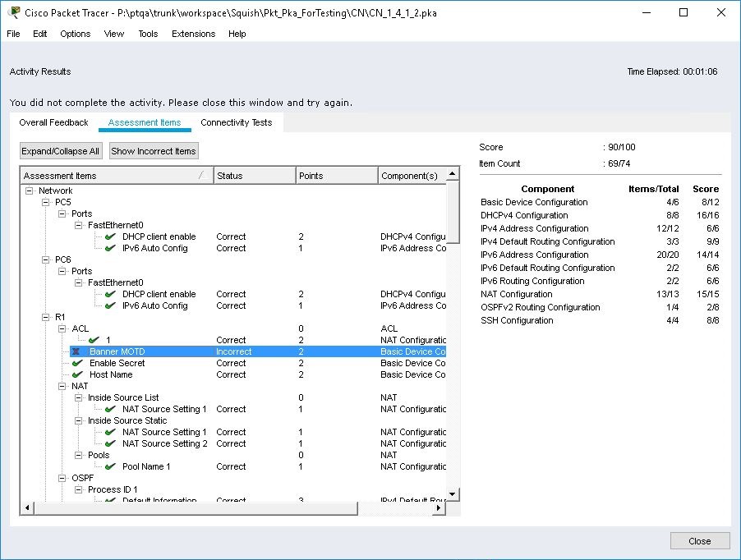Collapse the NAT branch under R1
This screenshot has height=560, width=741.
tap(62, 386)
